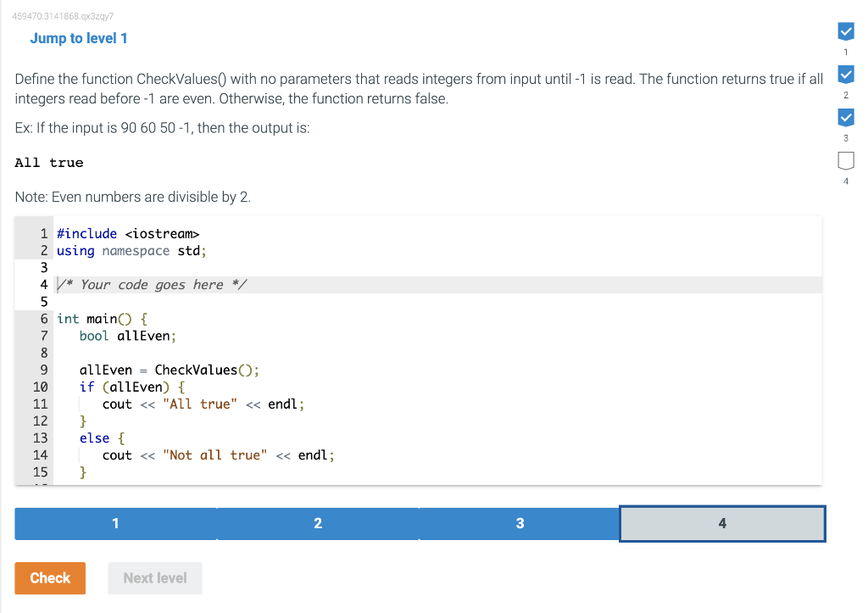Image resolution: width=868 pixels, height=613 pixels.
Task: Open the 'Jump to level 1' link
Action: pos(79,38)
